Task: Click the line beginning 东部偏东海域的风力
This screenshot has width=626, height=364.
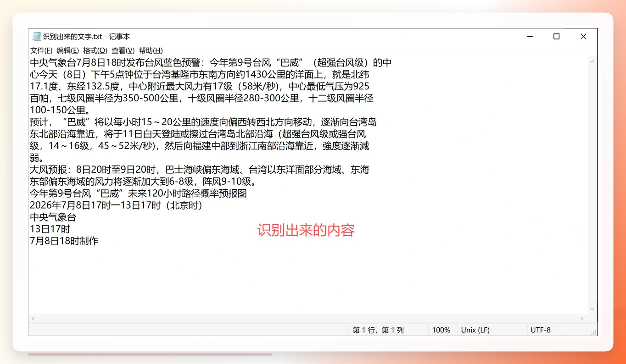Action: 143,182
